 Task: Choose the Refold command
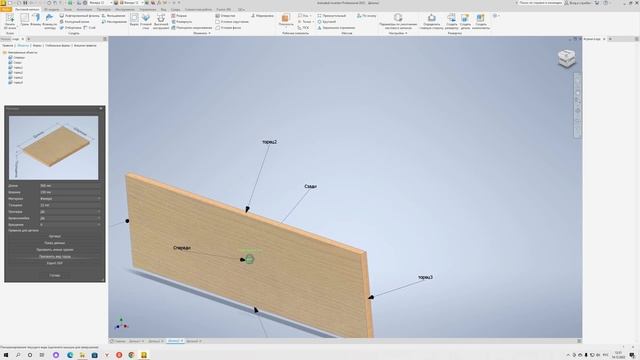point(191,28)
